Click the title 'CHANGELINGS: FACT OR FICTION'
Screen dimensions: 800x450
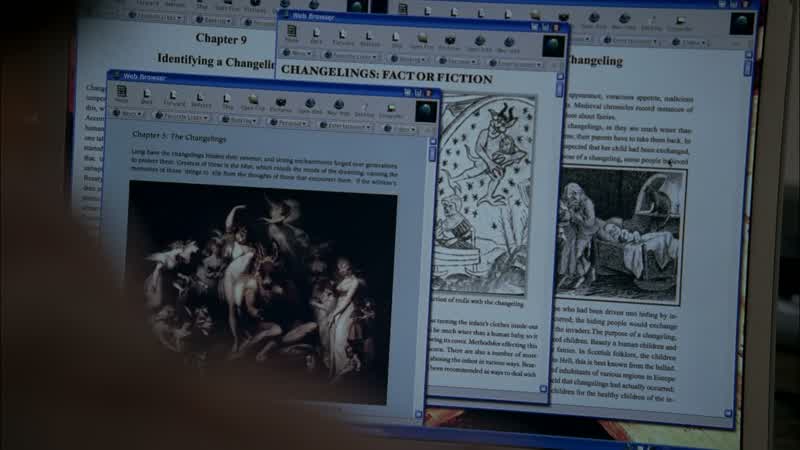pos(387,74)
